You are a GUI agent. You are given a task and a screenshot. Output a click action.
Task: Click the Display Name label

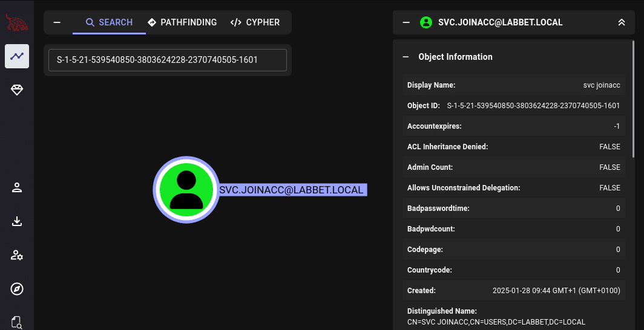(431, 85)
